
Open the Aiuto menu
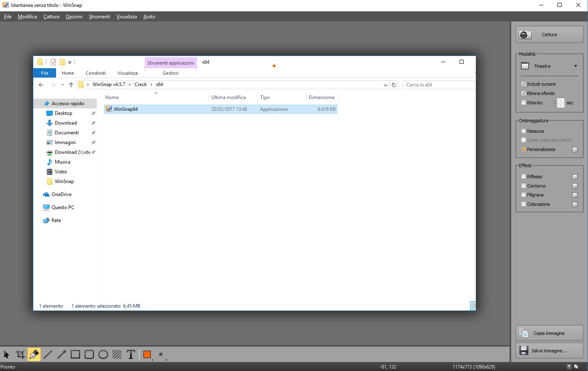149,17
